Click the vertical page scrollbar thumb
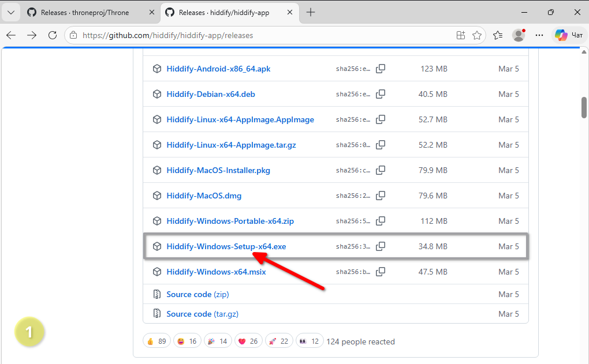Image resolution: width=589 pixels, height=364 pixels. [584, 107]
